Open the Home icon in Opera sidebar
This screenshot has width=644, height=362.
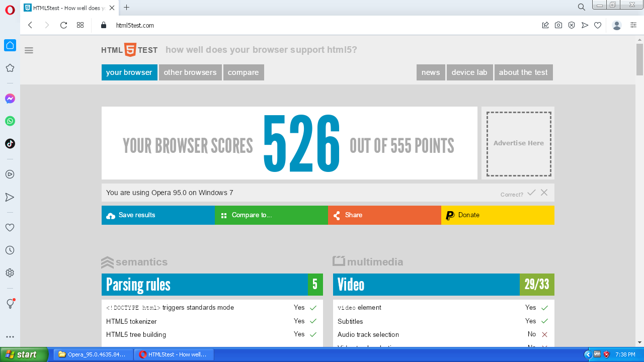(x=10, y=45)
